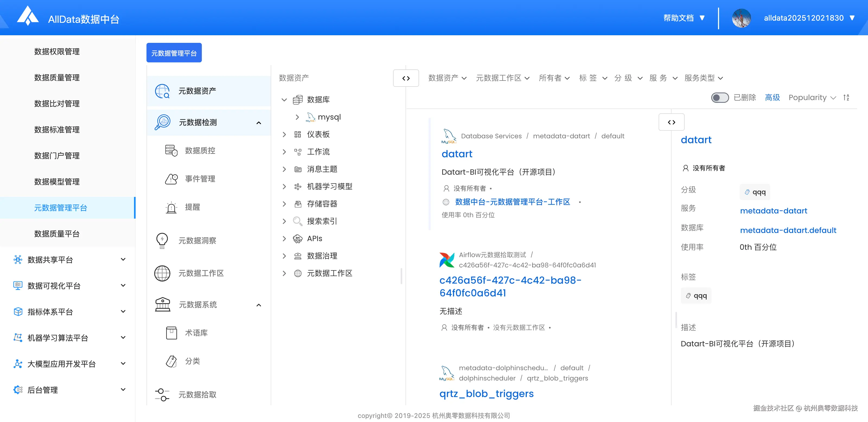This screenshot has width=868, height=422.
Task: Open the 服务类型 filter dropdown
Action: tap(704, 78)
